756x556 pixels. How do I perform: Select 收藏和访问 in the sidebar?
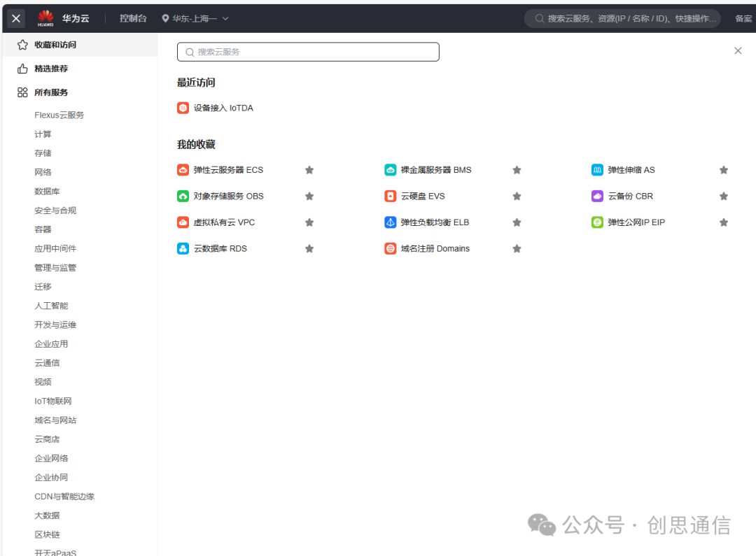pos(55,45)
